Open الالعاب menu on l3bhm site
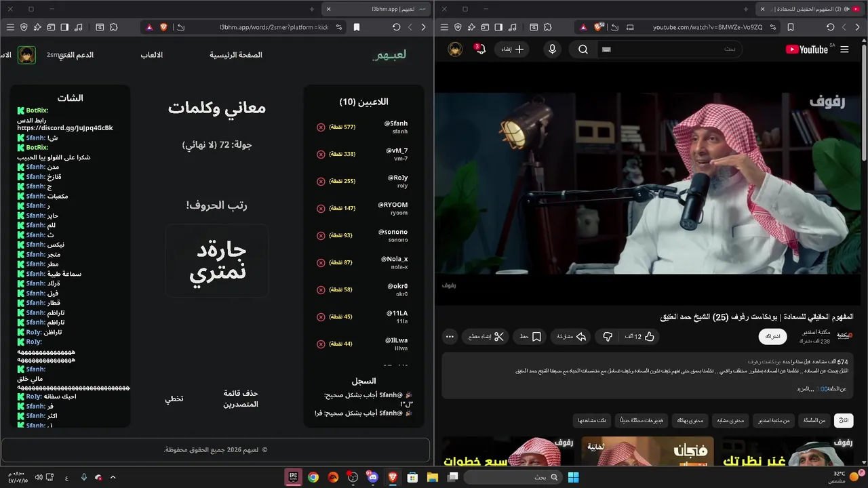The width and height of the screenshot is (868, 488). pos(152,55)
